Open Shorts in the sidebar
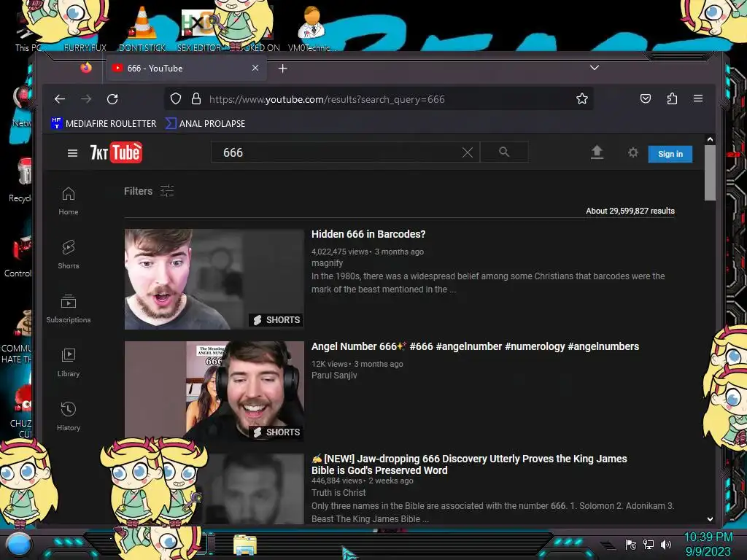This screenshot has width=747, height=560. (68, 254)
